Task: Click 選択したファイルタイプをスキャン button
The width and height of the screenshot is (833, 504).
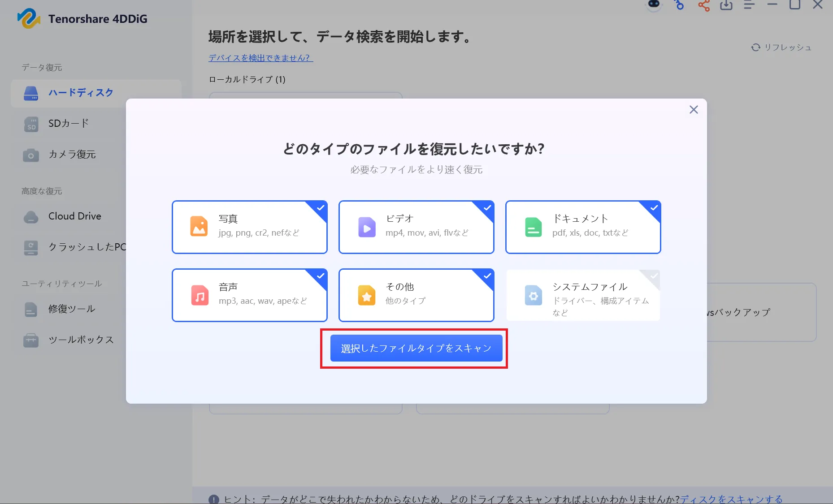Action: [416, 348]
